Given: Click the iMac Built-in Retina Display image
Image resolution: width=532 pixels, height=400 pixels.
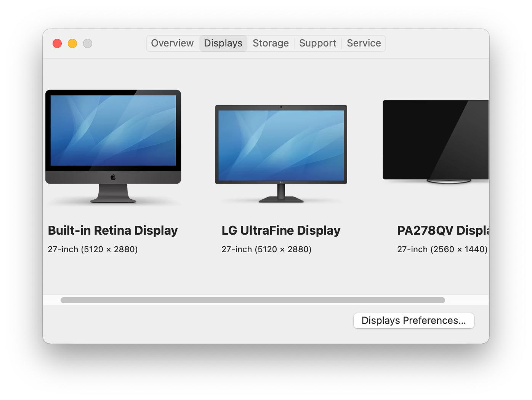Looking at the screenshot, I should click(x=113, y=146).
